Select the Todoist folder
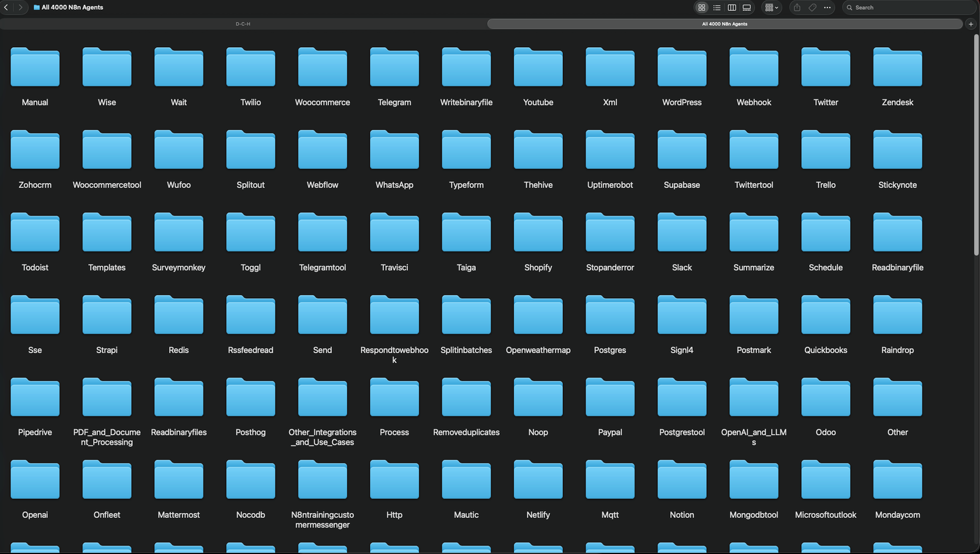Viewport: 980px width, 554px height. click(x=35, y=233)
